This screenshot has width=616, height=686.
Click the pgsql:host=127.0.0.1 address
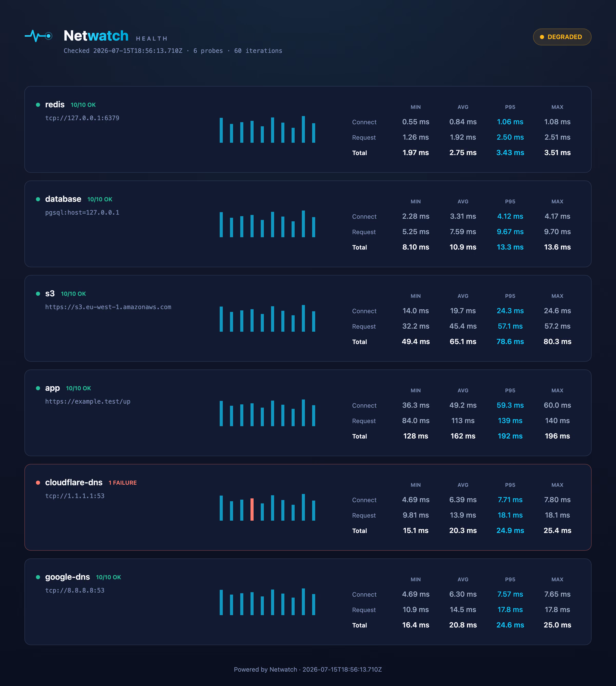(x=82, y=213)
